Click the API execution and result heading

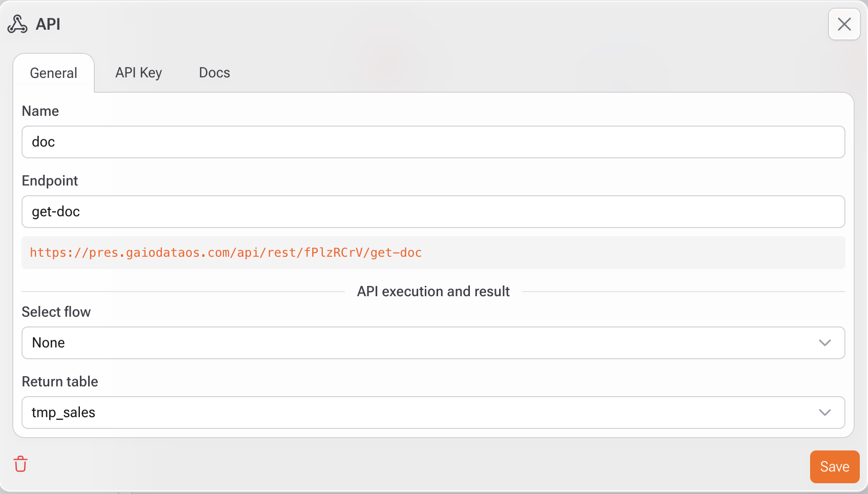coord(433,292)
